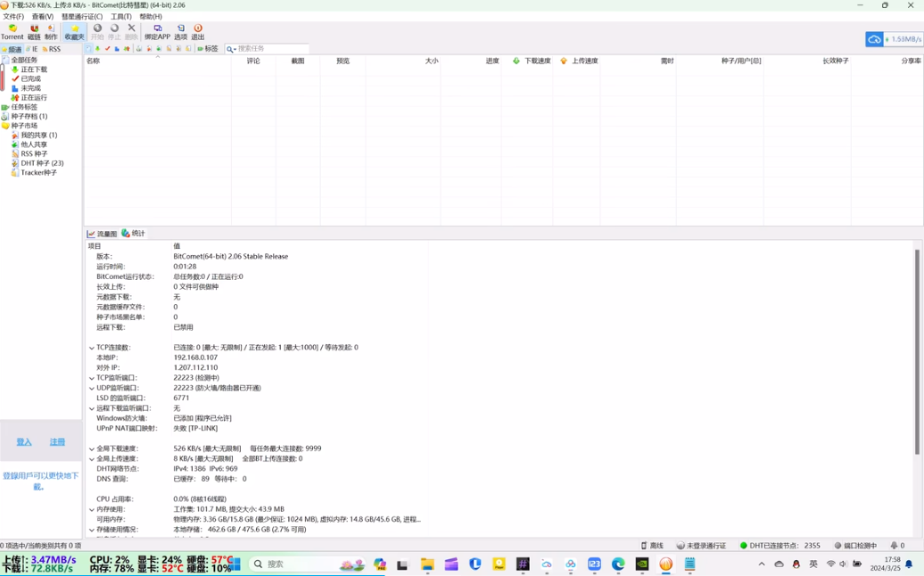The height and width of the screenshot is (576, 924).
Task: Click the 停止 stop task button
Action: point(114,32)
